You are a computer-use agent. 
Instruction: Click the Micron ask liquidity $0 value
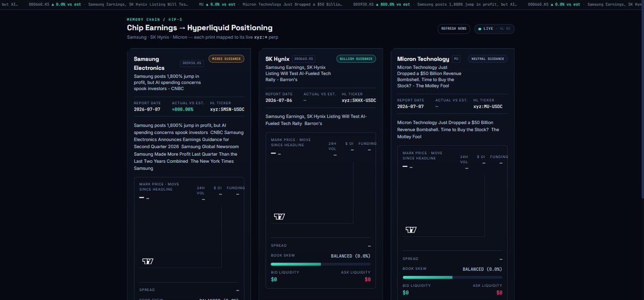500,292
